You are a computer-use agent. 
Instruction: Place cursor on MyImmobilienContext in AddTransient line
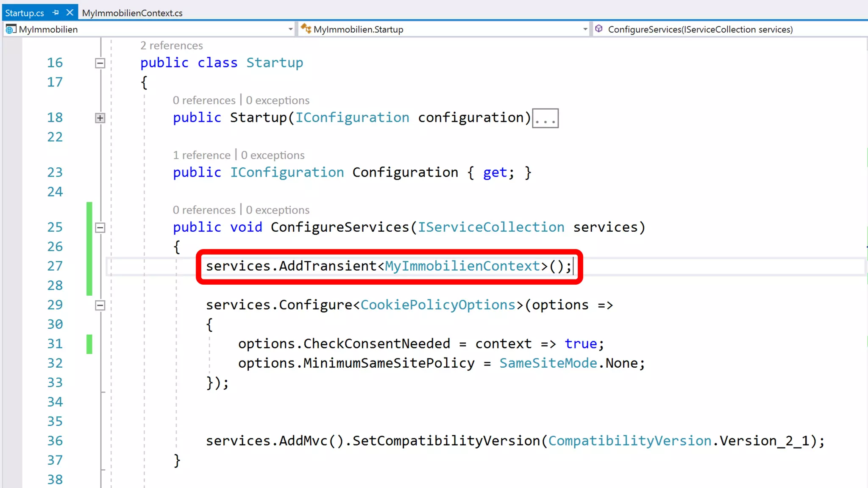pyautogui.click(x=462, y=266)
